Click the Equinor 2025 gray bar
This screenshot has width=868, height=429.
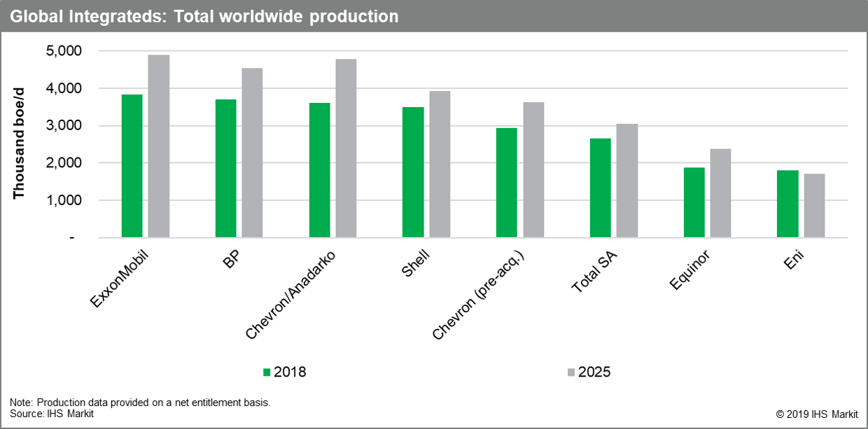(x=721, y=193)
